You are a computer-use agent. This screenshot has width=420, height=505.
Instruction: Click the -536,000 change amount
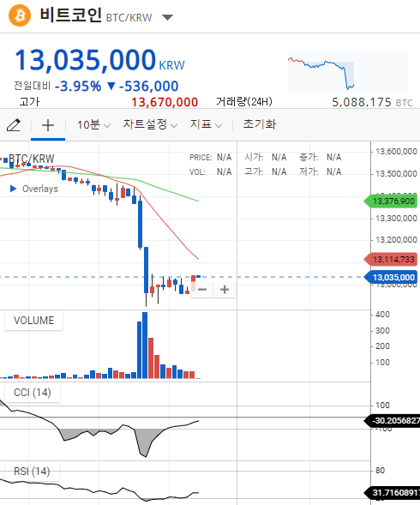coord(148,87)
